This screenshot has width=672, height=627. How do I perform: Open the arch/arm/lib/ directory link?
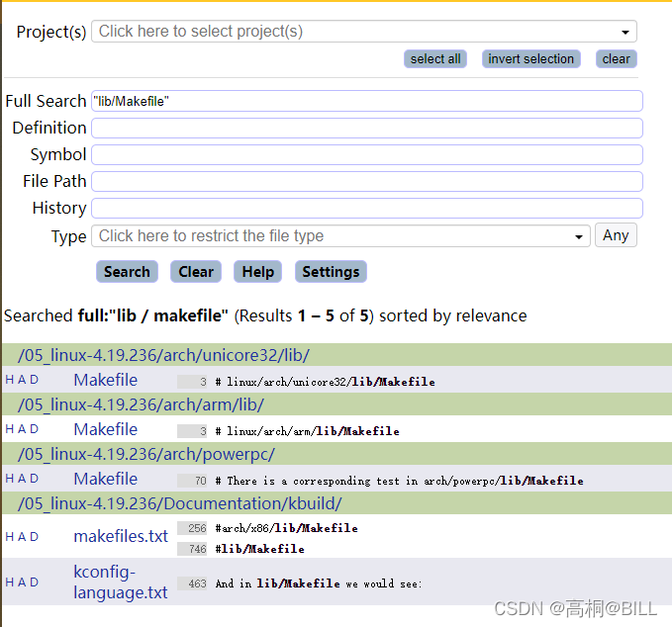pyautogui.click(x=141, y=404)
